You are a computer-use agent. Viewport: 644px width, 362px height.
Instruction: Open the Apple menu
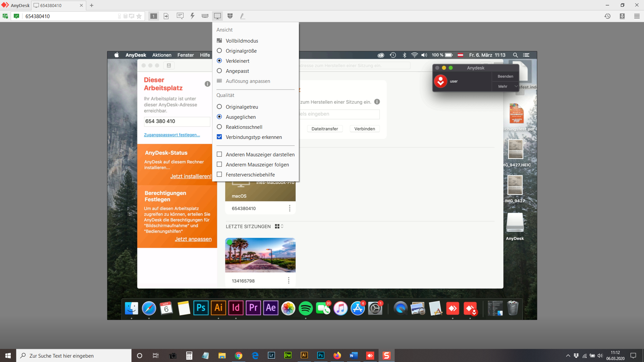[x=116, y=55]
